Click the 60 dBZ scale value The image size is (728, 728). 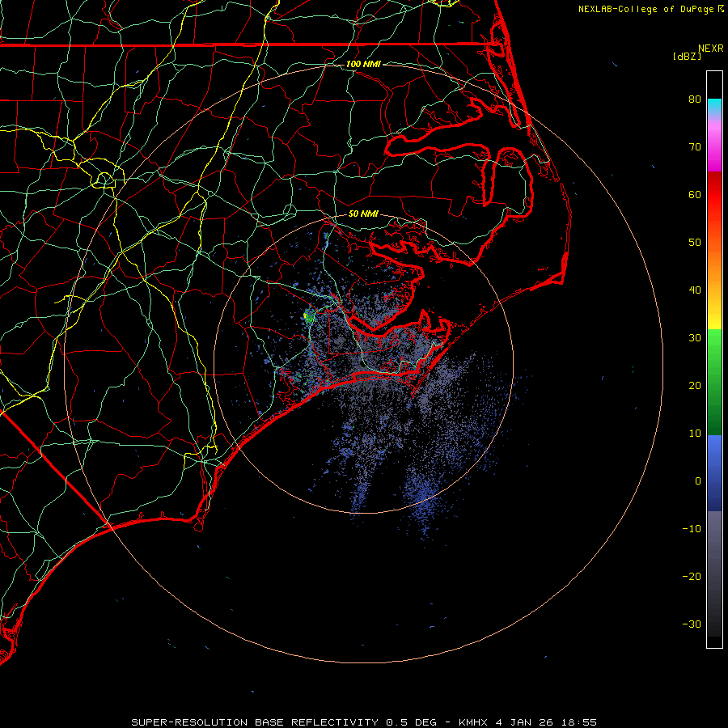click(x=695, y=194)
